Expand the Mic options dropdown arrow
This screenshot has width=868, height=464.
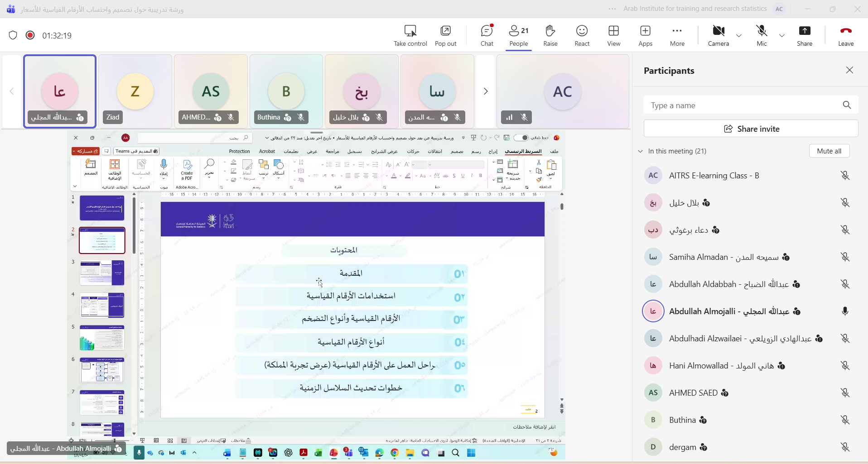(782, 35)
